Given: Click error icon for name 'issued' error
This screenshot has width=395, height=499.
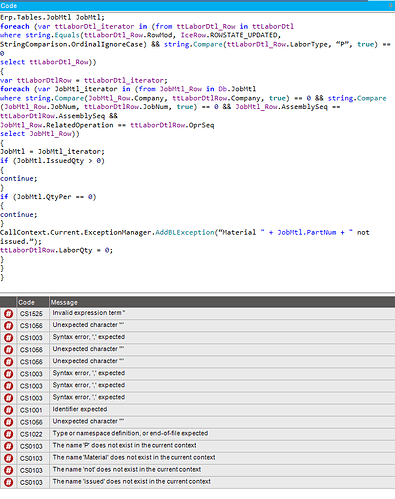Looking at the screenshot, I should coord(8,482).
